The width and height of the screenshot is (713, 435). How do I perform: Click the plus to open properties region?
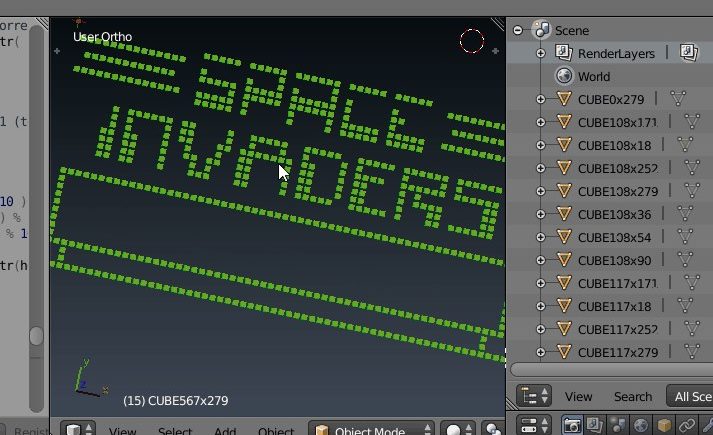coord(495,51)
